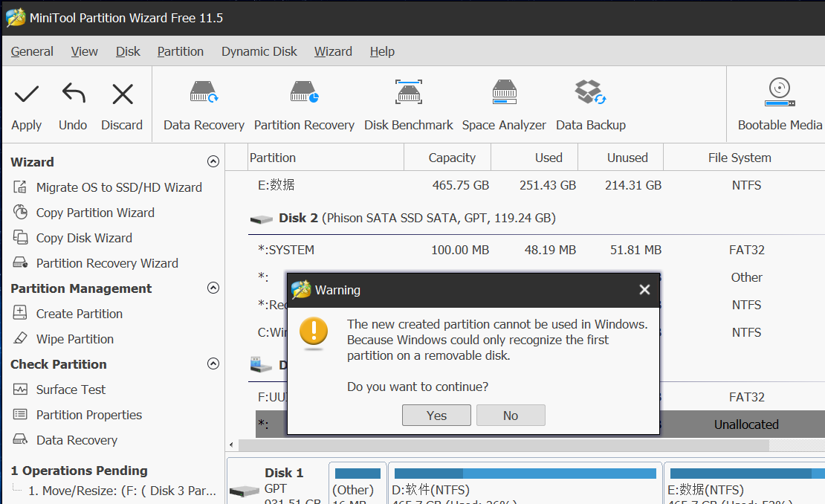Close the Warning dialog
Image resolution: width=825 pixels, height=504 pixels.
coord(644,290)
